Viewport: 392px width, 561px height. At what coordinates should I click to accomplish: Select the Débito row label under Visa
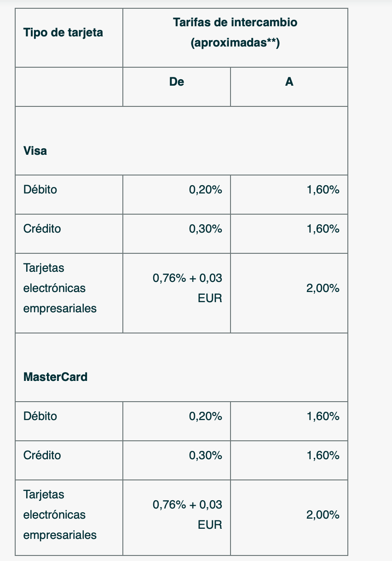pos(40,189)
